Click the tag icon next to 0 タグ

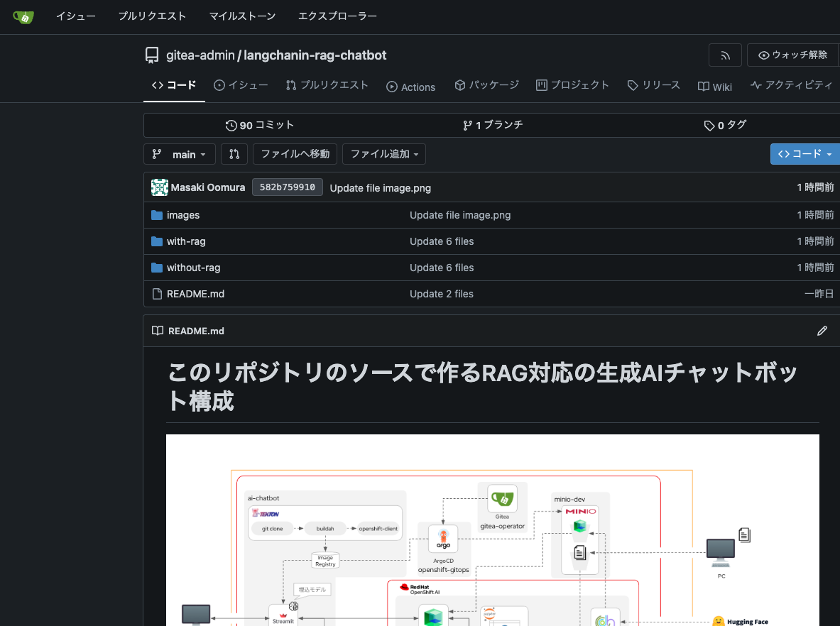(x=709, y=126)
